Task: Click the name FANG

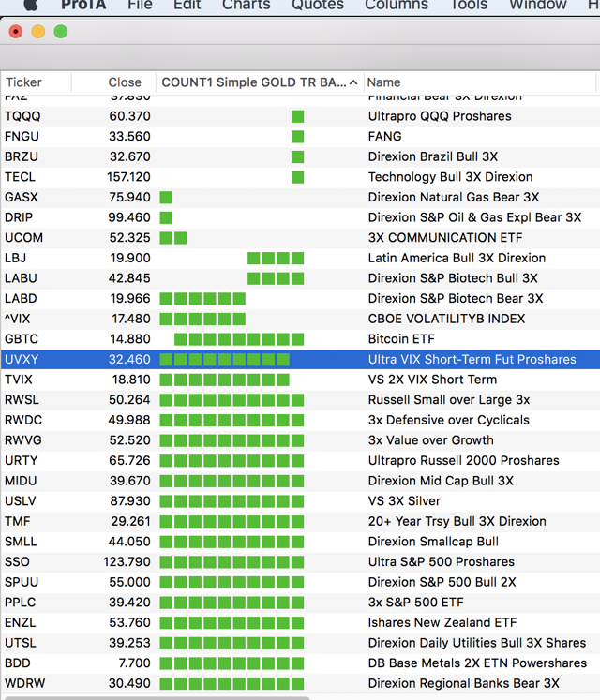Action: (384, 136)
